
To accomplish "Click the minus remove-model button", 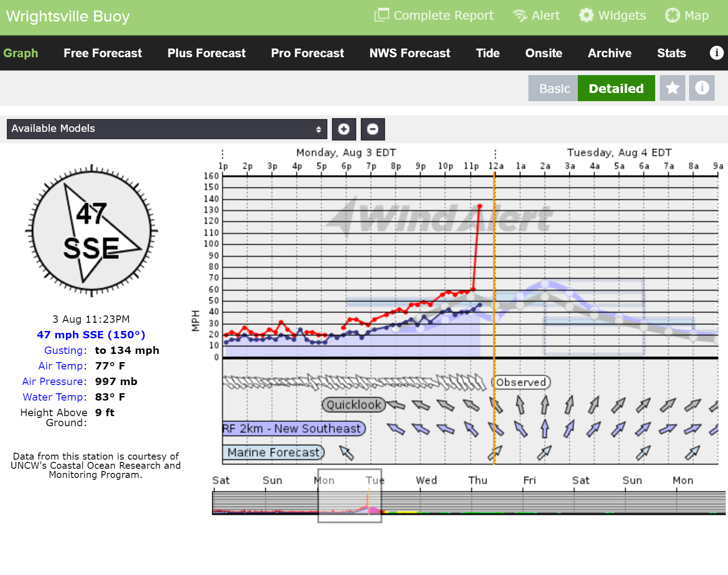I will pos(373,129).
